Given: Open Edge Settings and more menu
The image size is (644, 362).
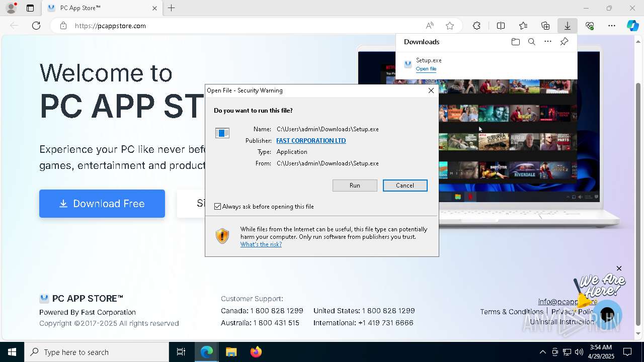Looking at the screenshot, I should tap(612, 26).
